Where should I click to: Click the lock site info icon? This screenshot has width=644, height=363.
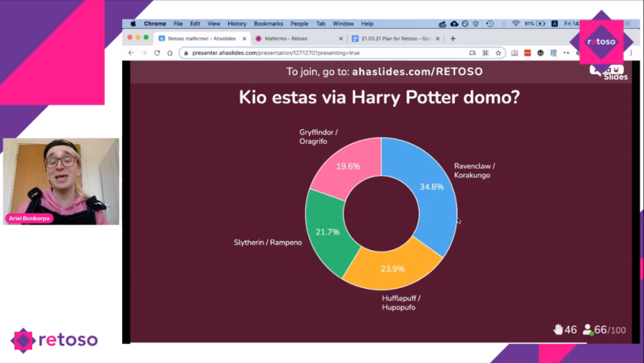pyautogui.click(x=186, y=53)
